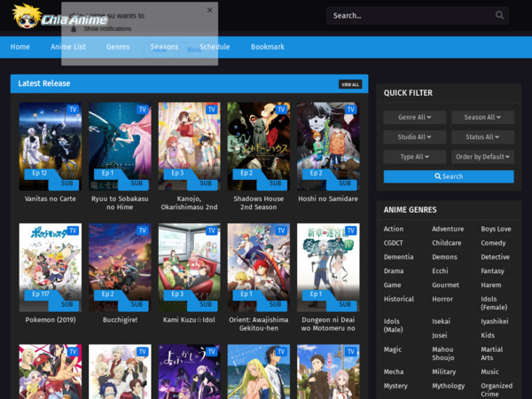The width and height of the screenshot is (532, 399).
Task: Open the Bookmark page
Action: (x=268, y=47)
